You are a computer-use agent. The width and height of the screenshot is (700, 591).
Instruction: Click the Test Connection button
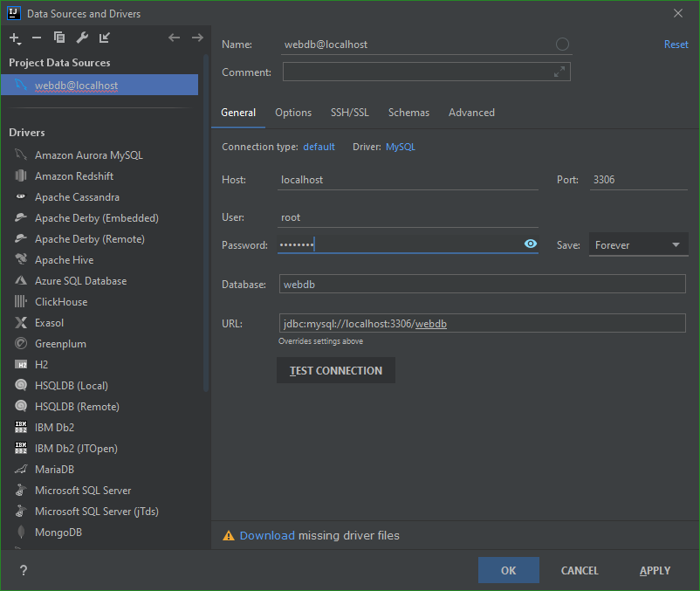(x=335, y=370)
